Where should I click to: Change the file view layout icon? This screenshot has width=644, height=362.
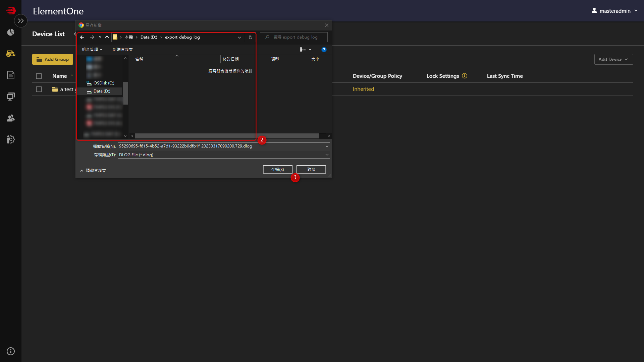click(303, 50)
